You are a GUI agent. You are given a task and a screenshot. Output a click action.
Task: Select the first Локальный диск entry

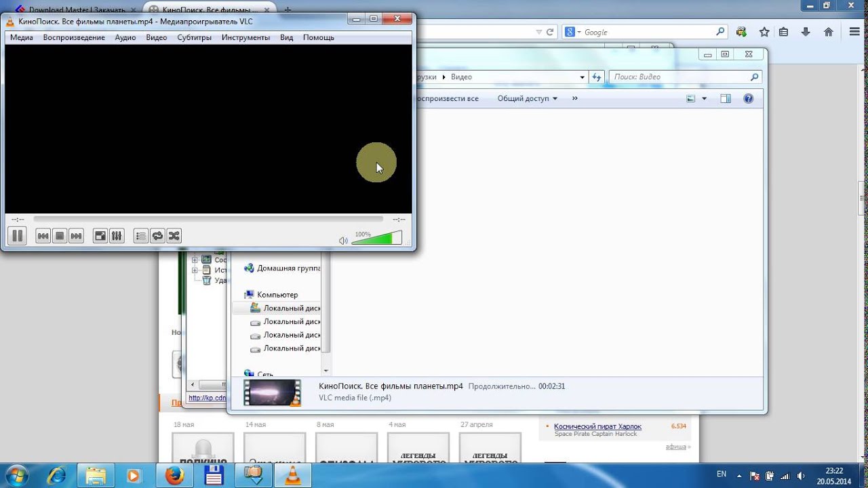pos(285,308)
